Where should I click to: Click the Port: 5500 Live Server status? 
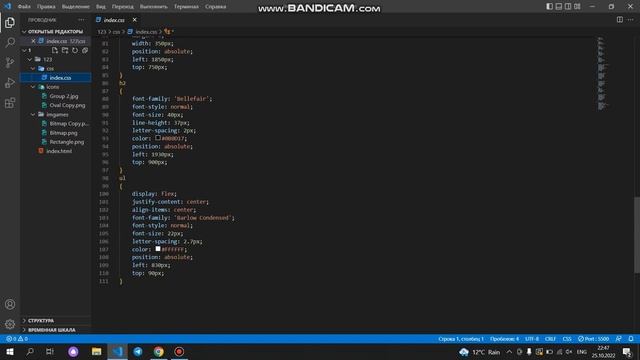[593, 339]
